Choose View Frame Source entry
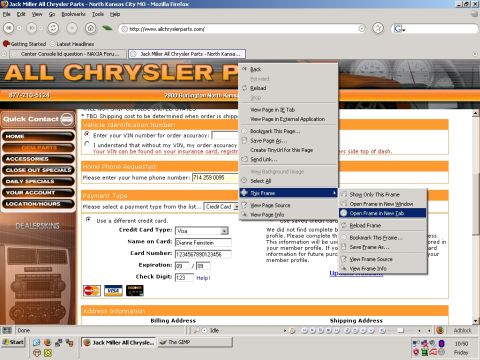Screen dimensions: 480x360 point(383,259)
